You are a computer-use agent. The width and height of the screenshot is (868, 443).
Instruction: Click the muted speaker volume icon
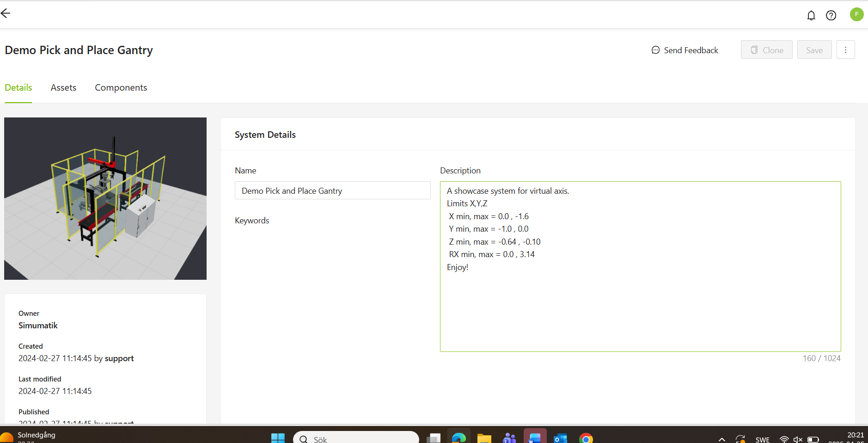798,439
